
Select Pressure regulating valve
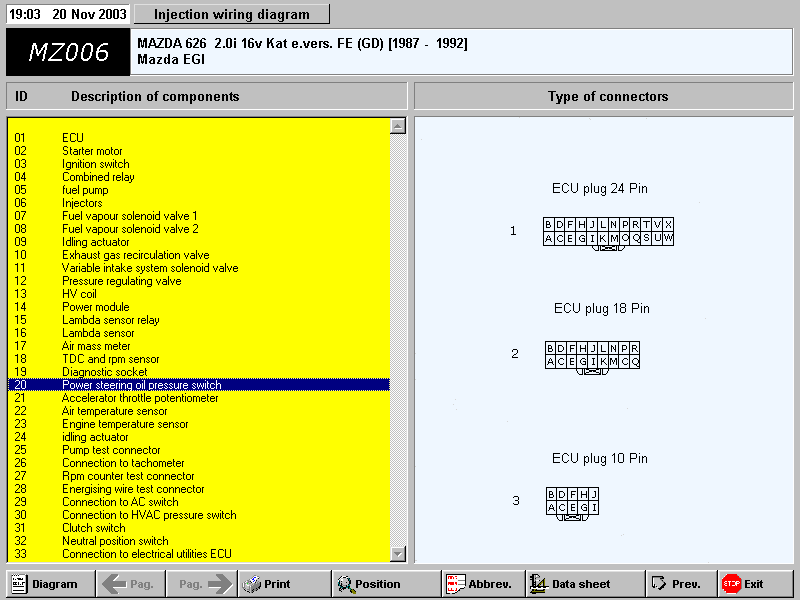(x=199, y=281)
